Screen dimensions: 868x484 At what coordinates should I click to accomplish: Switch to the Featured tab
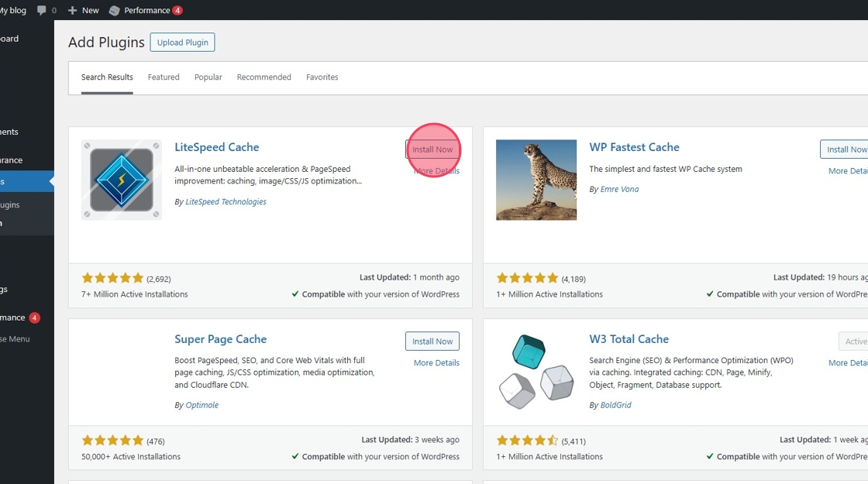164,77
